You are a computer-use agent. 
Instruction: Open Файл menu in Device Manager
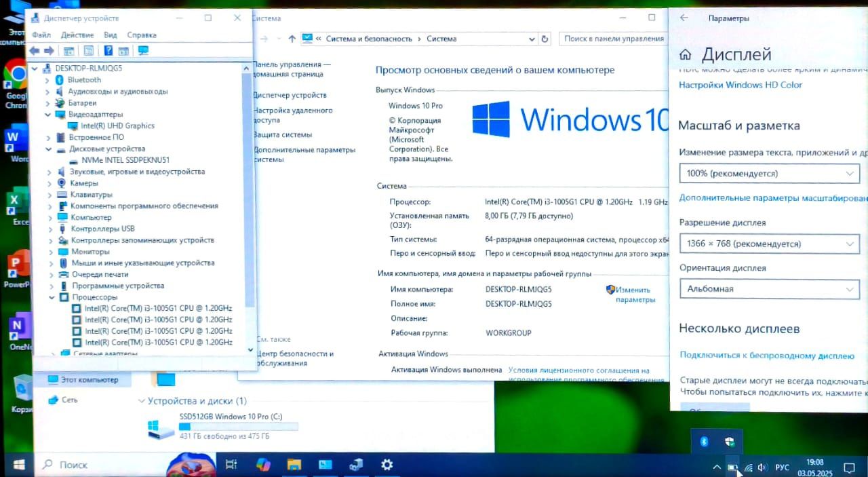click(41, 35)
